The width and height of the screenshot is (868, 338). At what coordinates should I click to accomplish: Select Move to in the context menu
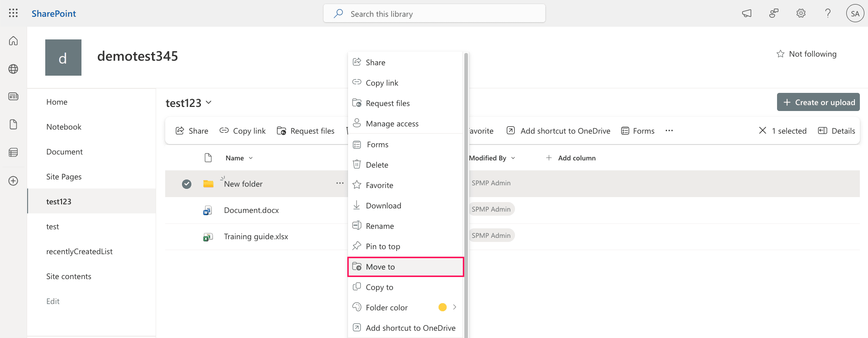pos(405,267)
